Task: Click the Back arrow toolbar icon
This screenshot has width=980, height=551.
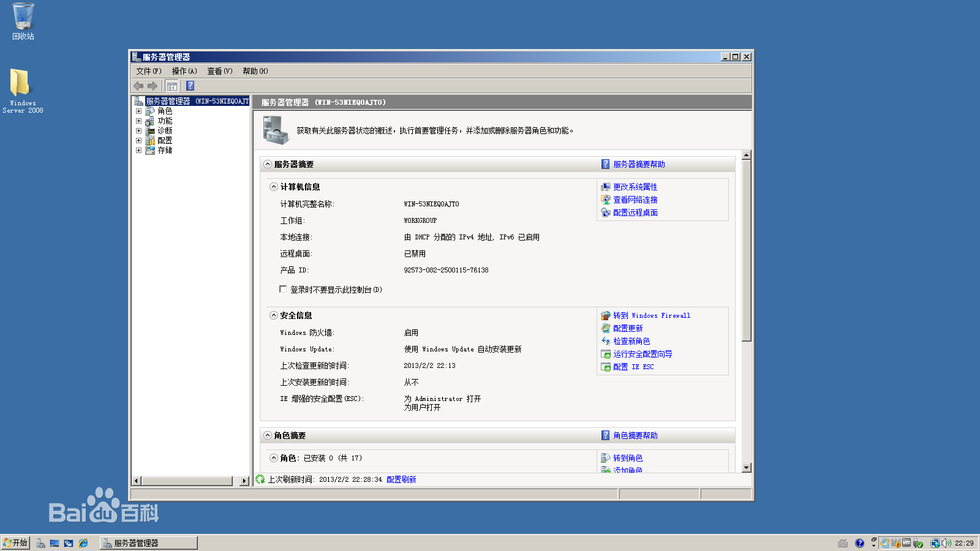Action: pos(138,86)
